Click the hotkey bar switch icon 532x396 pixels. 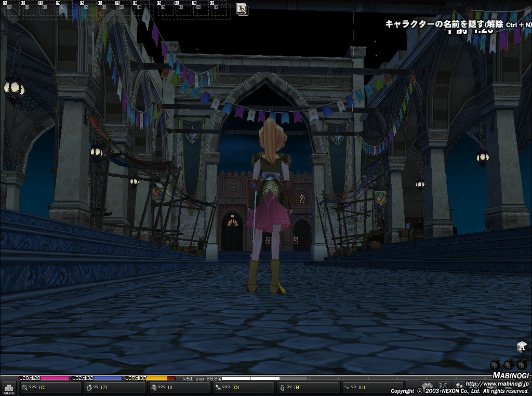tap(242, 9)
